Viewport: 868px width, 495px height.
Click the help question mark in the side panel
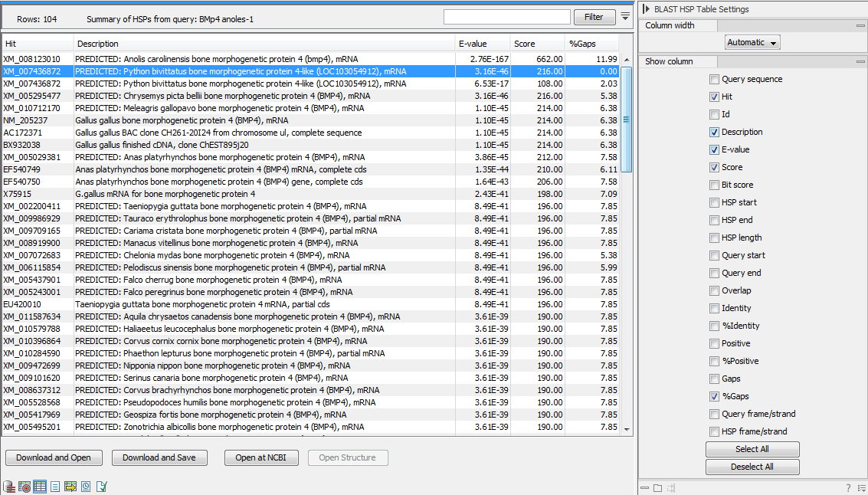point(847,488)
